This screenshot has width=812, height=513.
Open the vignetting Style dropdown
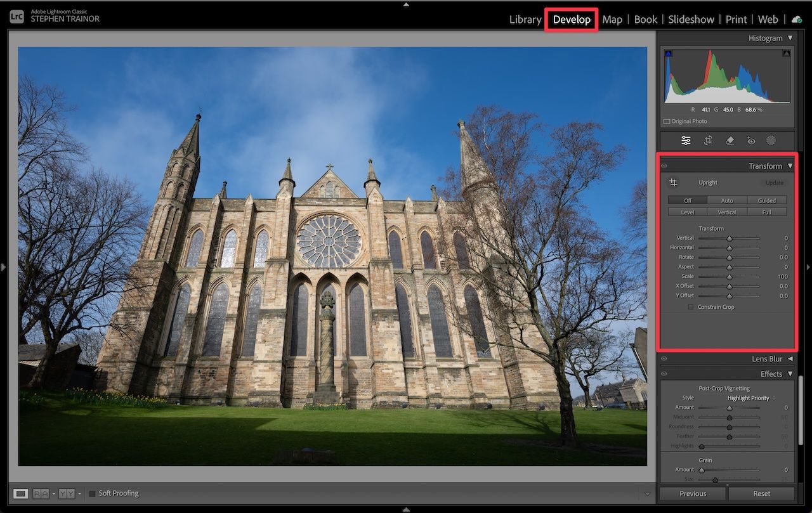click(x=751, y=398)
